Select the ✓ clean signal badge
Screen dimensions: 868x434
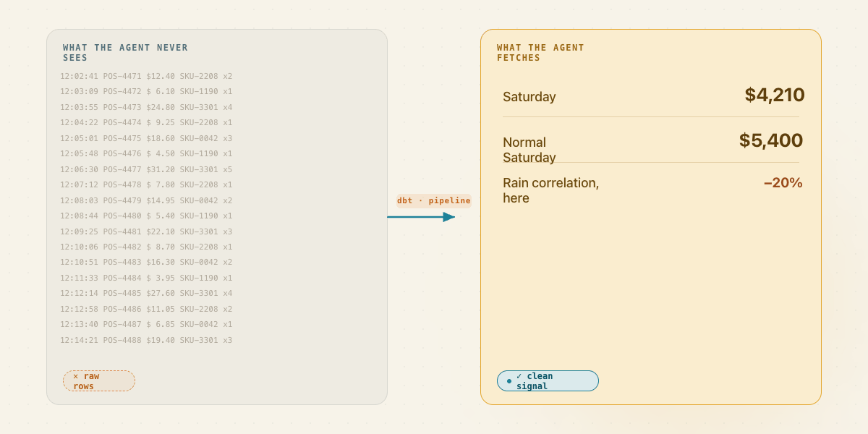548,381
